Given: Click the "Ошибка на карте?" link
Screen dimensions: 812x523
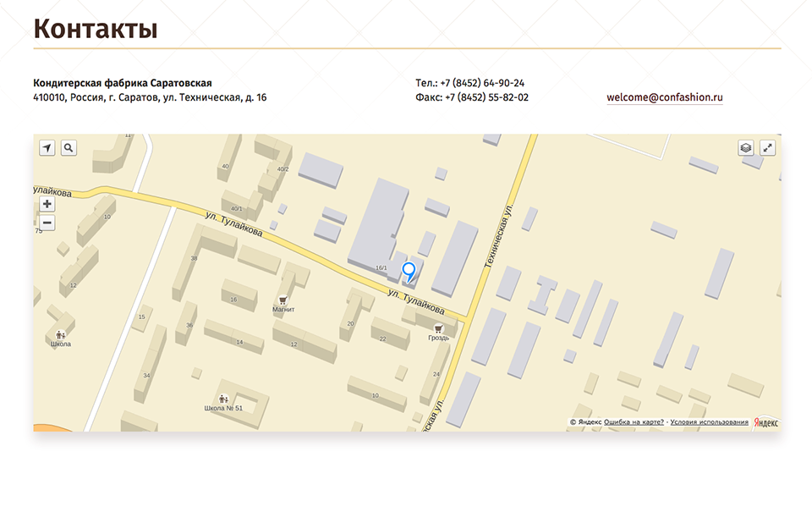Looking at the screenshot, I should click(634, 421).
